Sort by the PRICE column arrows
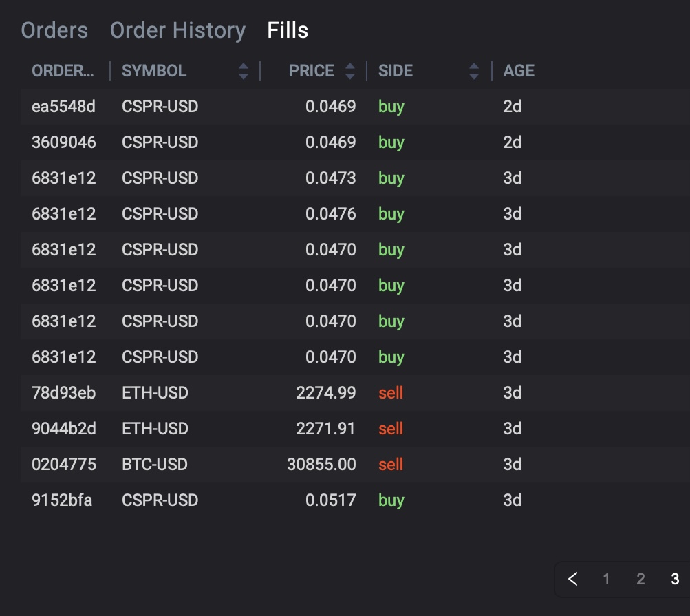 (350, 71)
